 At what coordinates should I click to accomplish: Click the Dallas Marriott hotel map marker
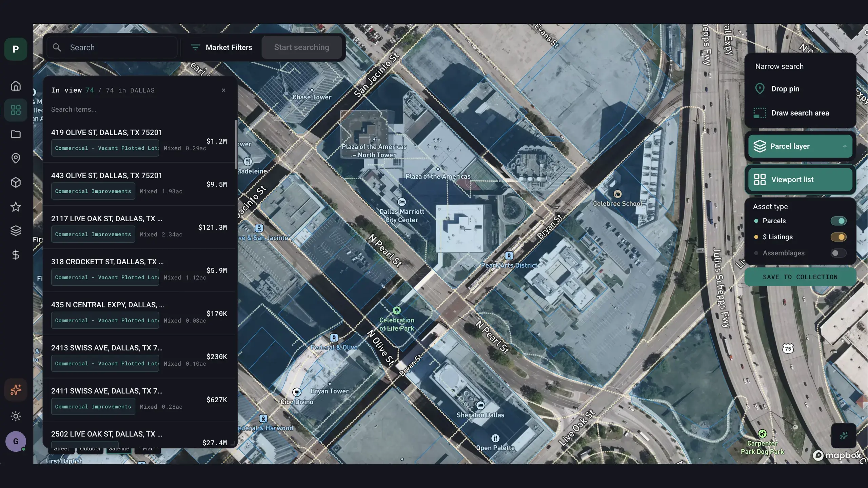click(x=402, y=202)
